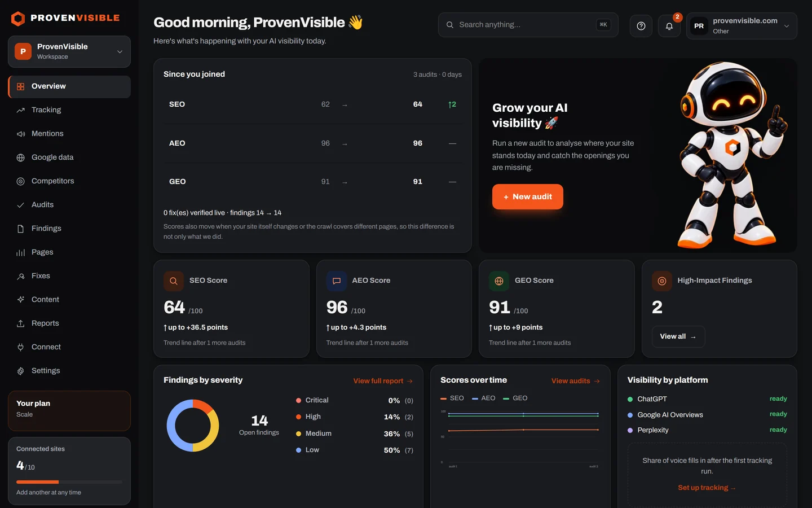Click the Search anything field
Viewport: 812px width, 508px height.
tap(528, 25)
